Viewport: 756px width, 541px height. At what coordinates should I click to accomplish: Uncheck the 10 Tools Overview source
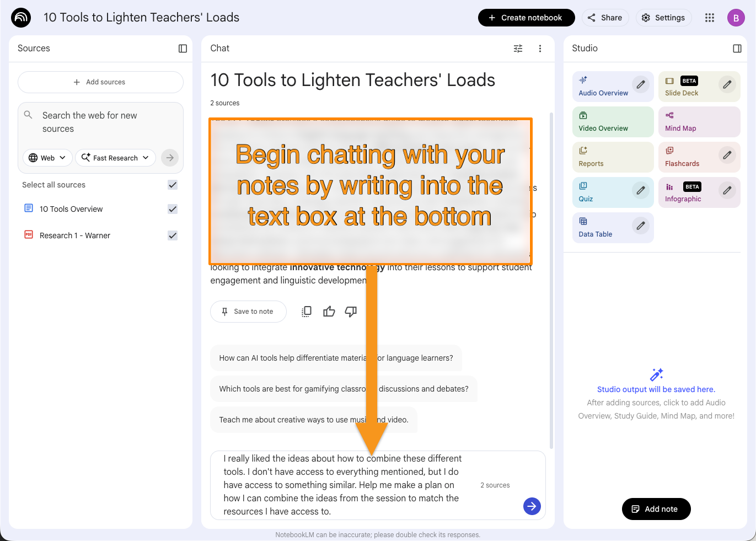click(x=173, y=209)
